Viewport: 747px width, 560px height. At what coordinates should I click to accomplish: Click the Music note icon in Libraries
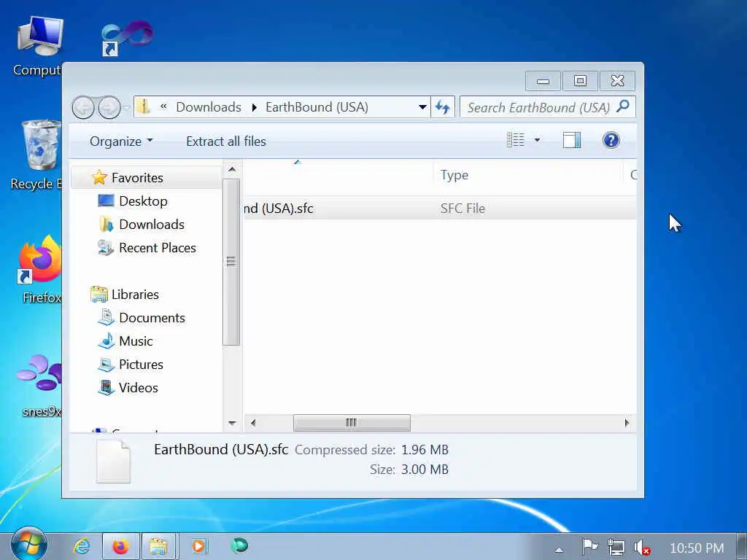pos(107,341)
